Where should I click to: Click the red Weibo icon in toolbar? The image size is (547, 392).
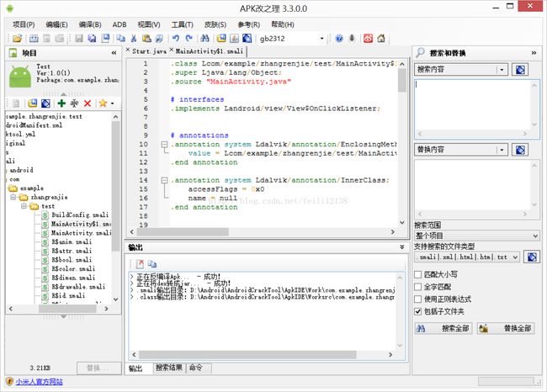pyautogui.click(x=368, y=39)
